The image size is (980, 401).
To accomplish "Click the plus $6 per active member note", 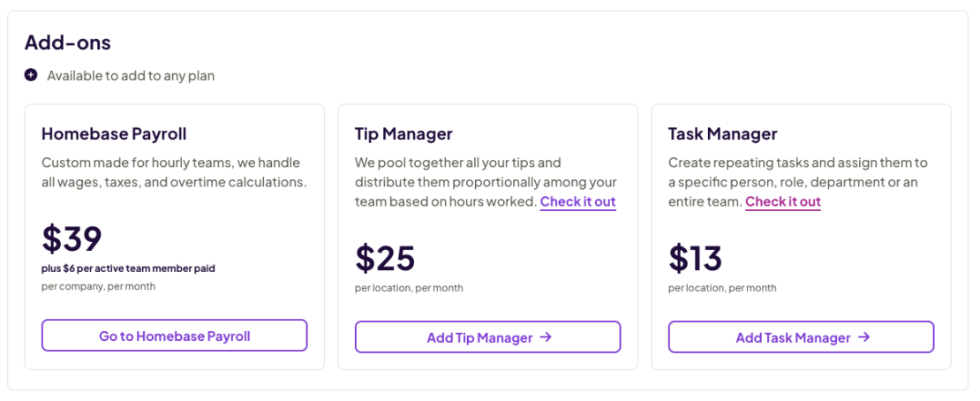I will tap(128, 269).
